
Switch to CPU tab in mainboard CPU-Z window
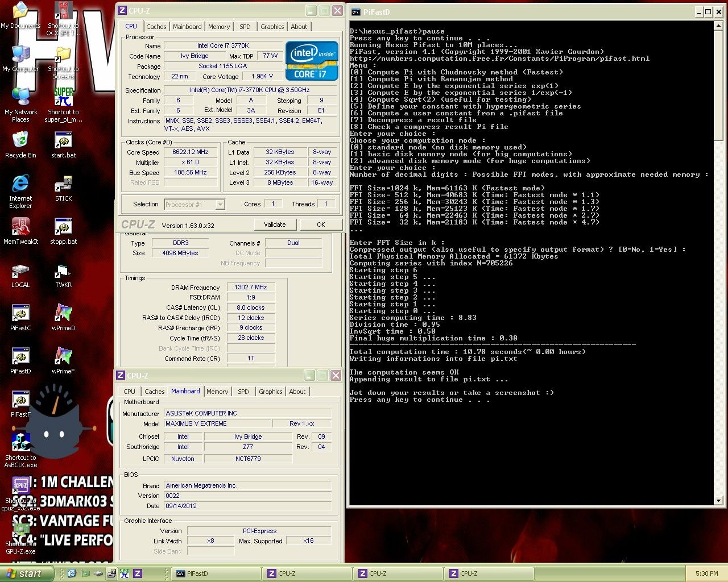click(130, 392)
